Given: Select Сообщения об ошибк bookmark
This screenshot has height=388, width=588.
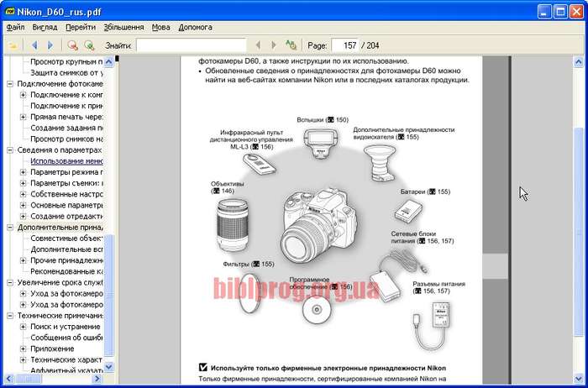Looking at the screenshot, I should (66, 338).
